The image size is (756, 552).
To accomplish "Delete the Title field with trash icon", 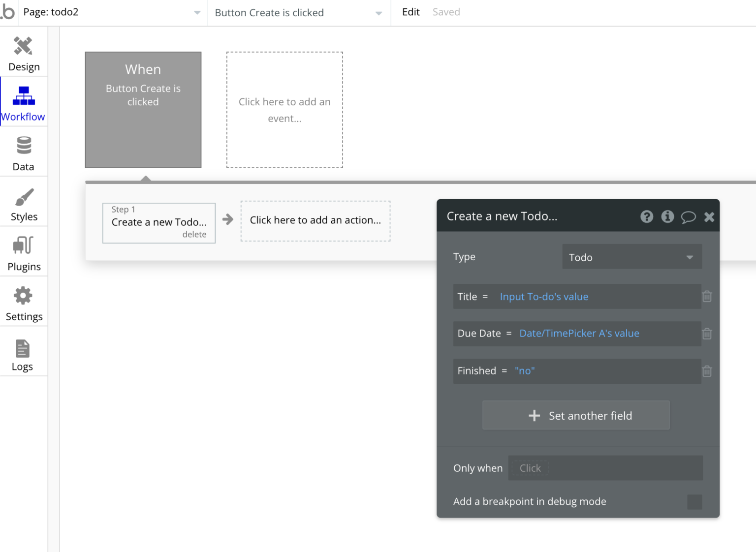I will (707, 297).
